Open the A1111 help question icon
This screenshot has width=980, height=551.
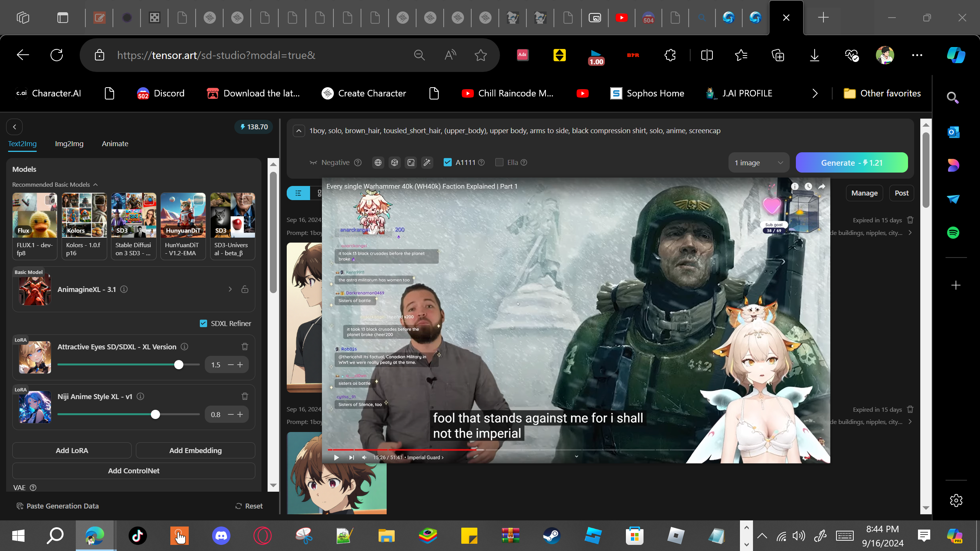(482, 163)
